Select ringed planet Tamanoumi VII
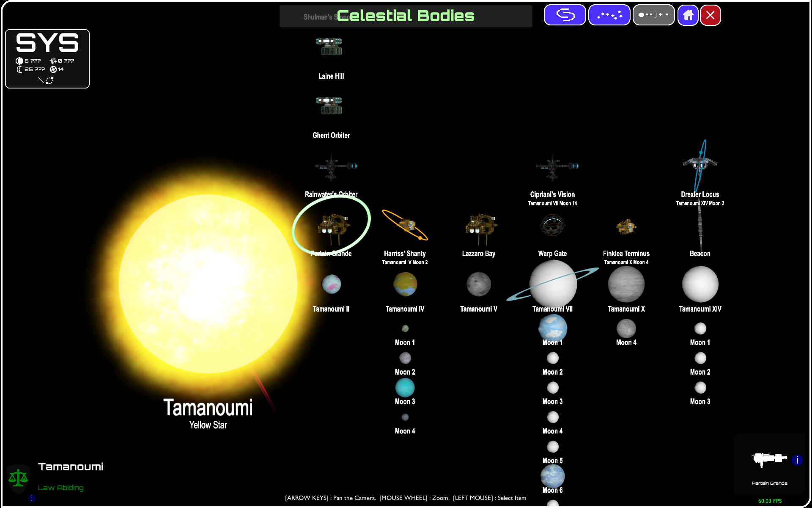This screenshot has height=508, width=812. 553,284
